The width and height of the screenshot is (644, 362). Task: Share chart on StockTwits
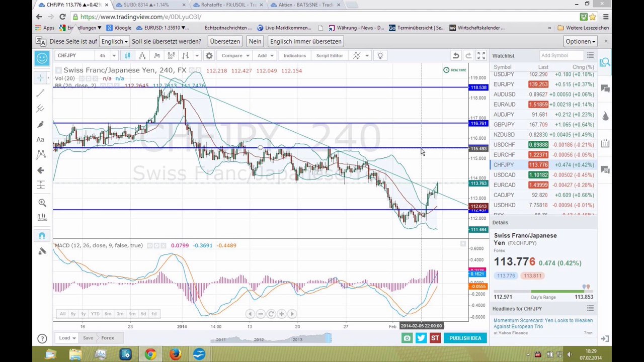(x=435, y=338)
